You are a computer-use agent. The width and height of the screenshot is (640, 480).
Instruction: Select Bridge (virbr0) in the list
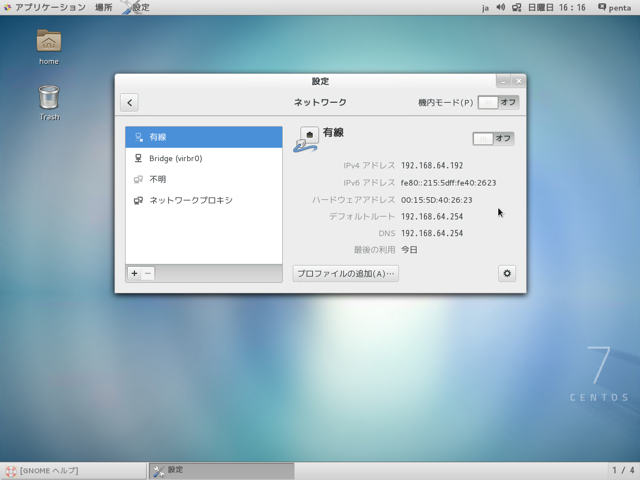point(204,158)
